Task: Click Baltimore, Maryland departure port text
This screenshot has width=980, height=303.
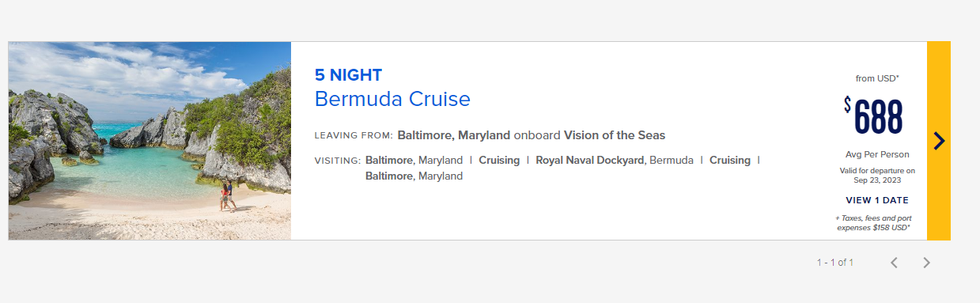Action: (454, 134)
